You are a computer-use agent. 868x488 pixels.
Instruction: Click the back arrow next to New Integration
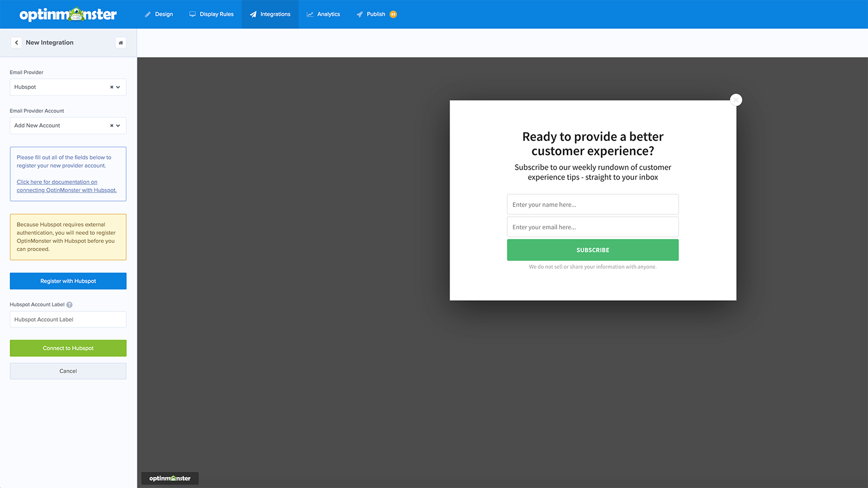[16, 42]
